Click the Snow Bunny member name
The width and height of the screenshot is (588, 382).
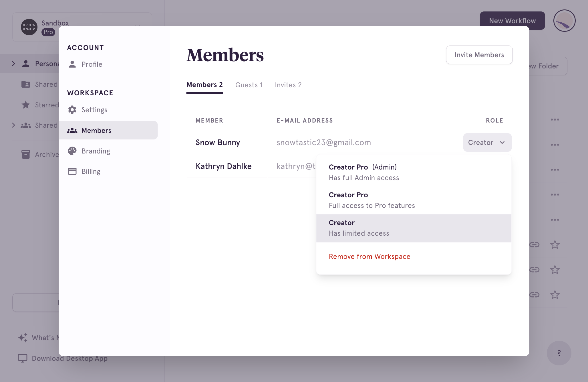click(218, 143)
